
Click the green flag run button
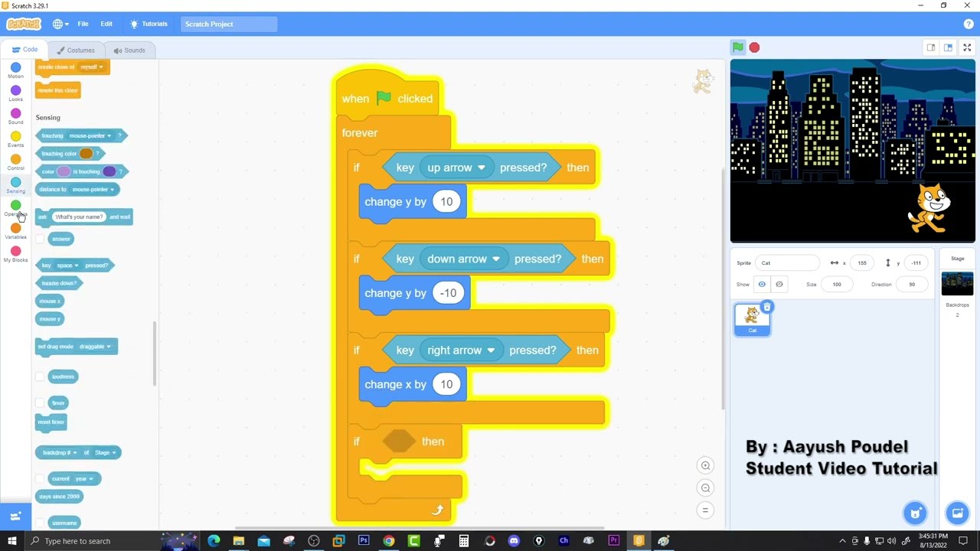(x=738, y=47)
